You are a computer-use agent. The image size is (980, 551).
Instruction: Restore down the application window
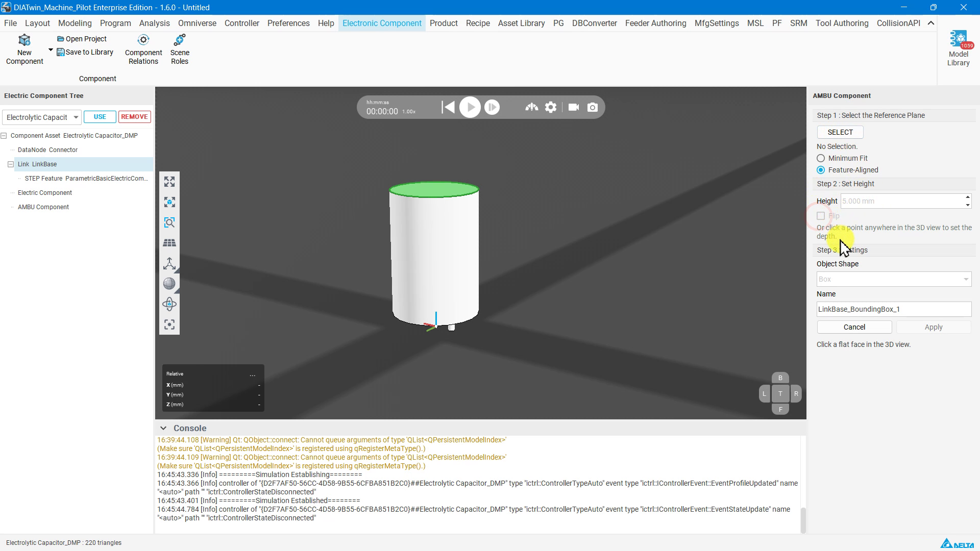(x=933, y=7)
